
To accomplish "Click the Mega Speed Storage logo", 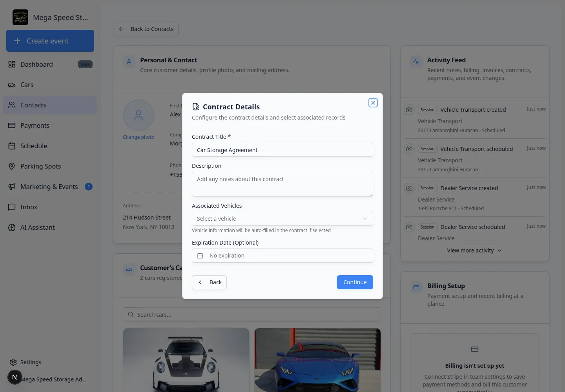I will 20,17.
